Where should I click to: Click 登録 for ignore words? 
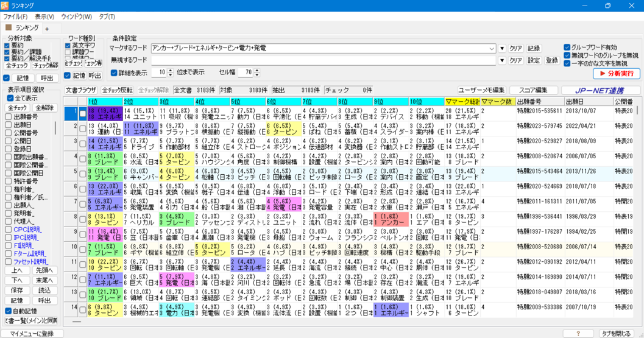[x=551, y=60]
